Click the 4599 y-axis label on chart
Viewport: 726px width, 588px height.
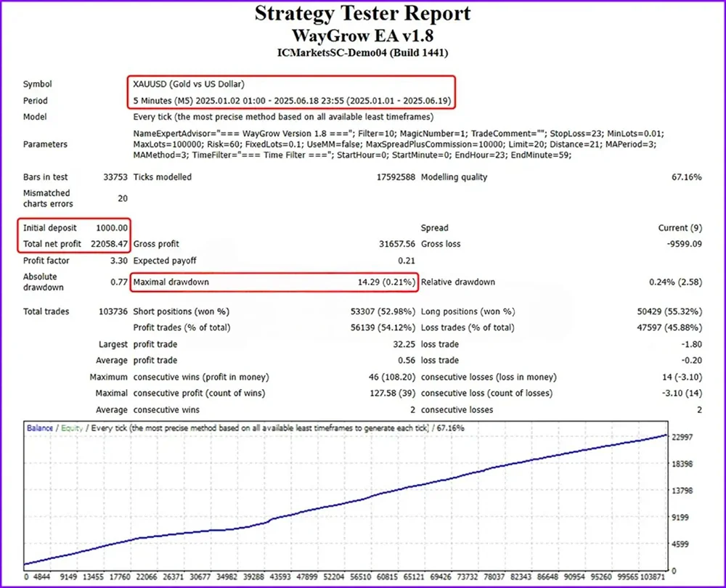tap(682, 544)
